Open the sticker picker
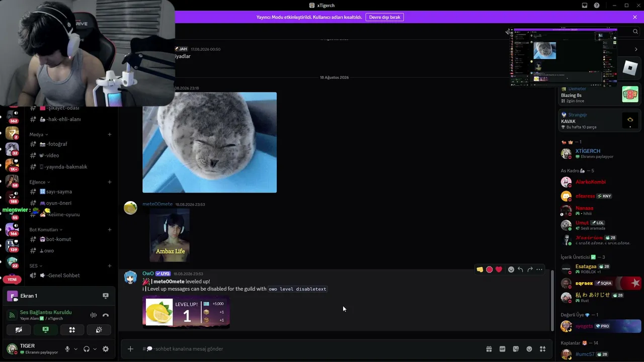Viewport: 644px width, 362px height. tap(516, 349)
